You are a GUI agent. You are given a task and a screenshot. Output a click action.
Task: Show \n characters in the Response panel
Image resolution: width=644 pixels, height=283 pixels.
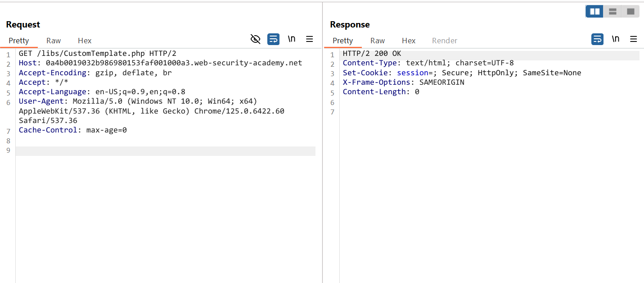click(616, 39)
